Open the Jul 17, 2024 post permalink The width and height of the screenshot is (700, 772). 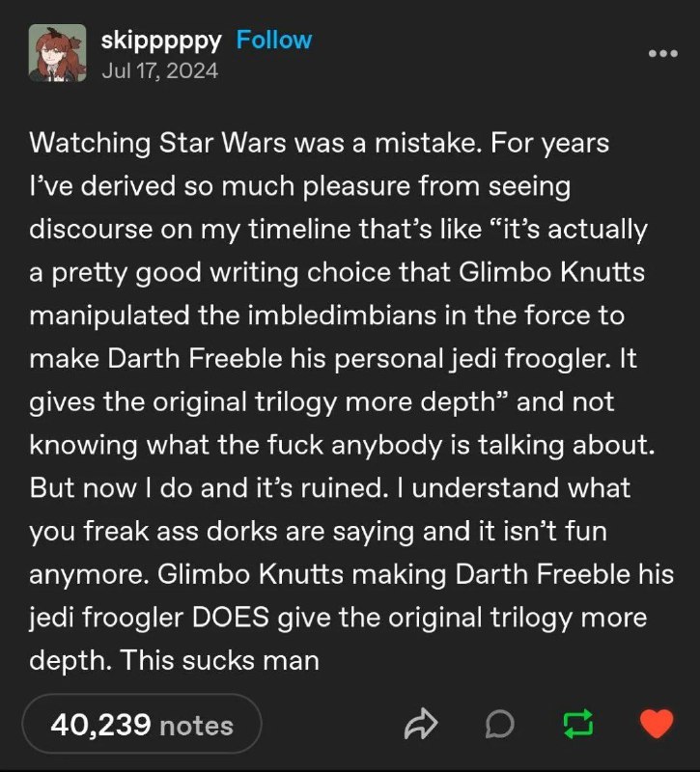tap(159, 70)
